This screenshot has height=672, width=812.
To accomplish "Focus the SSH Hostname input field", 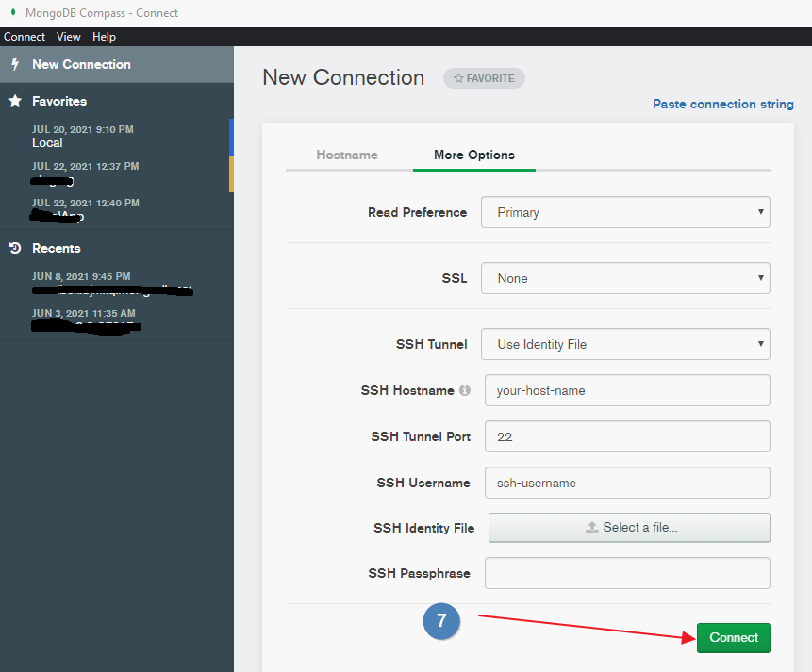I will pos(627,390).
